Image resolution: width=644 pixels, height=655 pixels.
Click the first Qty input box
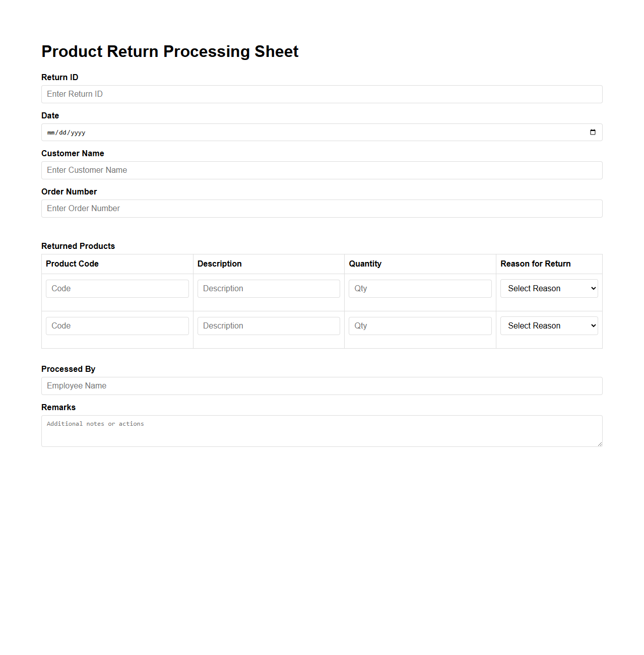click(420, 288)
